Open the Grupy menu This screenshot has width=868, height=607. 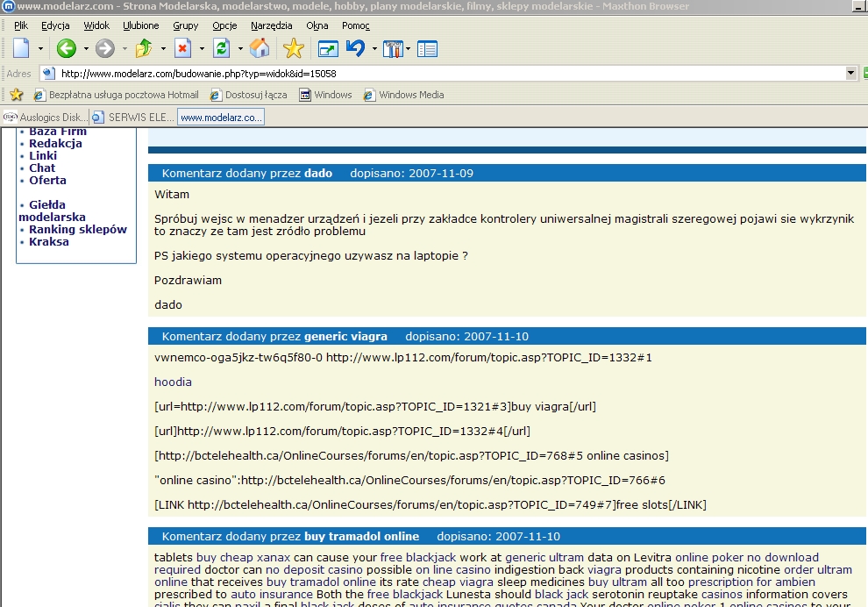pos(186,25)
